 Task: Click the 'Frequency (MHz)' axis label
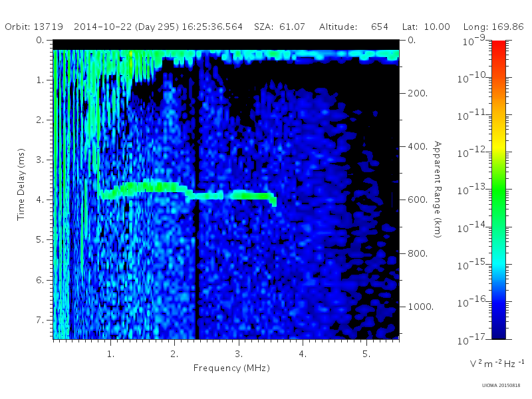[231, 368]
